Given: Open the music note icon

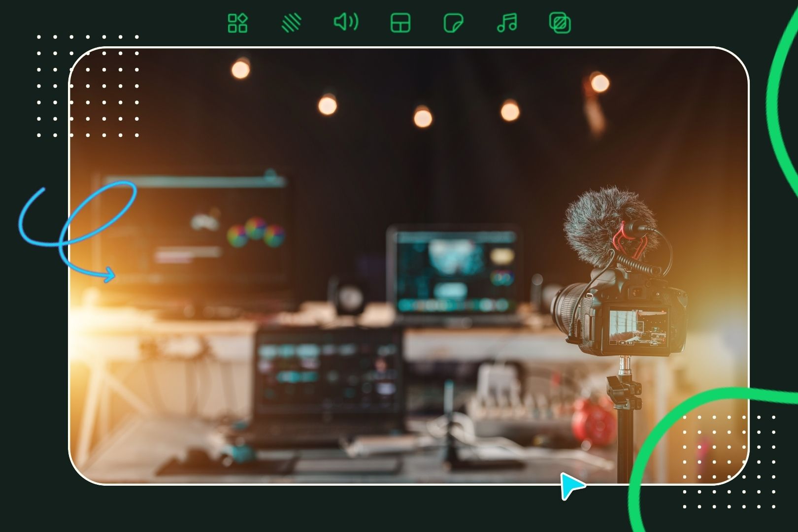Looking at the screenshot, I should pos(507,23).
